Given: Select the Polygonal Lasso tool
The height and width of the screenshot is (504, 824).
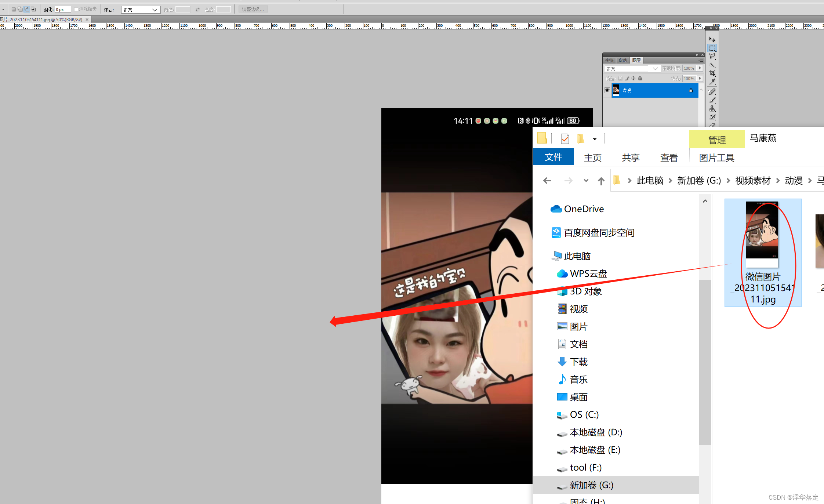Looking at the screenshot, I should 712,56.
